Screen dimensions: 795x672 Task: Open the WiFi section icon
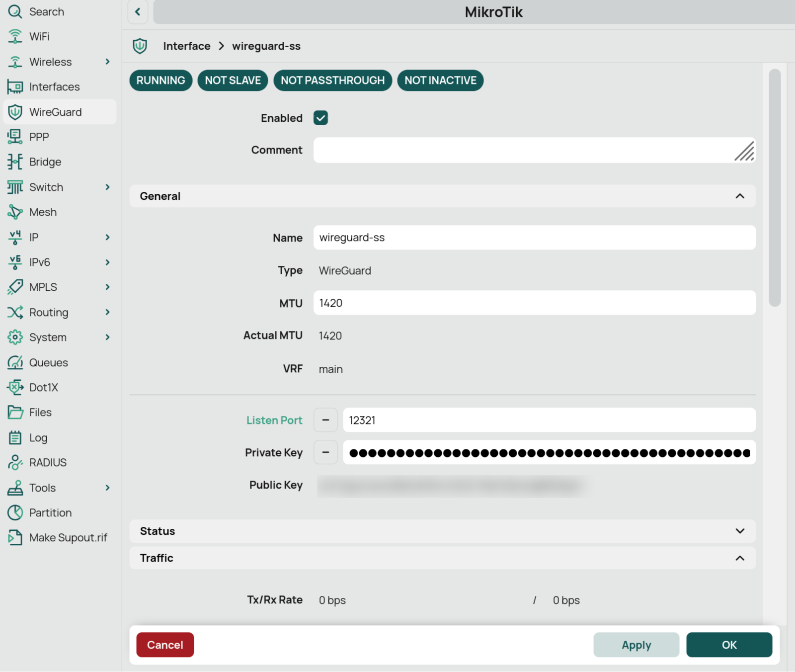(15, 36)
